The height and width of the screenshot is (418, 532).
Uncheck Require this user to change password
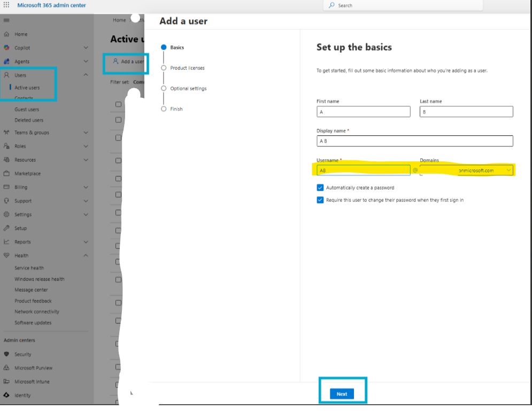pyautogui.click(x=320, y=200)
